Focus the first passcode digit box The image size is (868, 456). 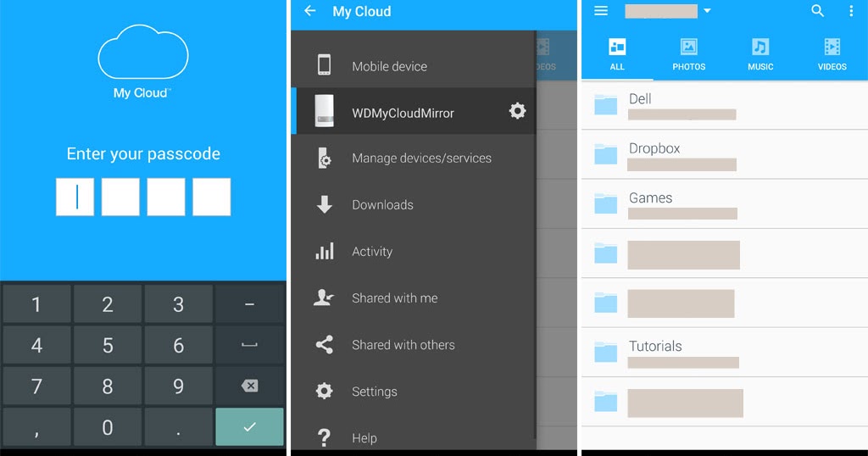click(75, 197)
